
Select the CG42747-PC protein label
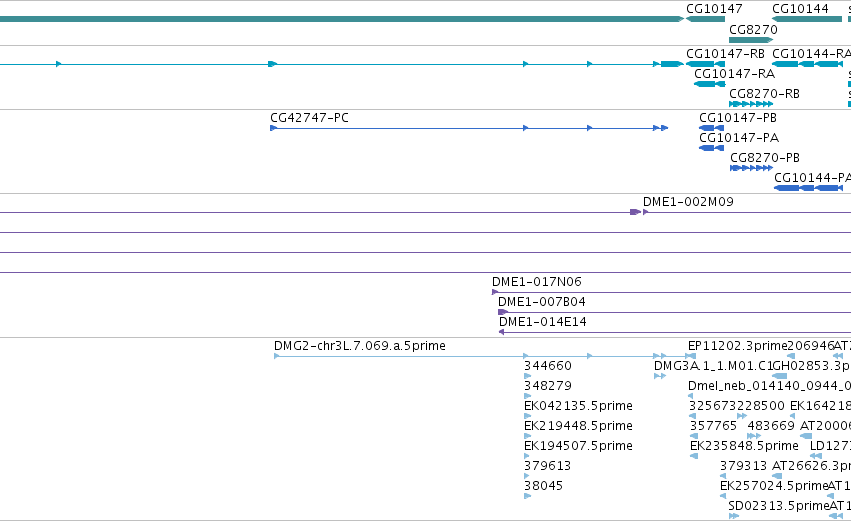point(309,118)
